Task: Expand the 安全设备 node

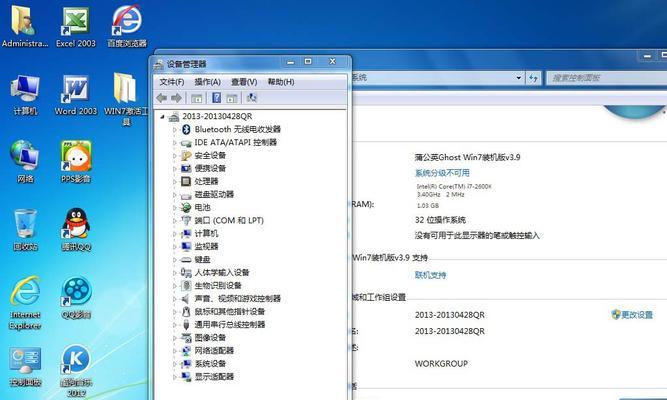Action: (174, 156)
